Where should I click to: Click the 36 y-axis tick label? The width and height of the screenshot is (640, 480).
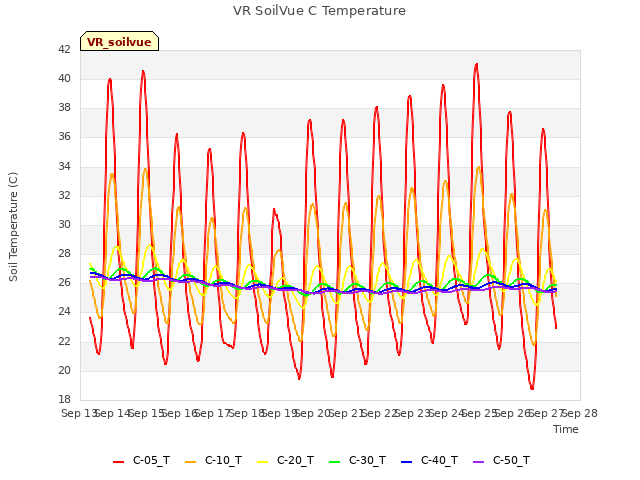click(64, 137)
